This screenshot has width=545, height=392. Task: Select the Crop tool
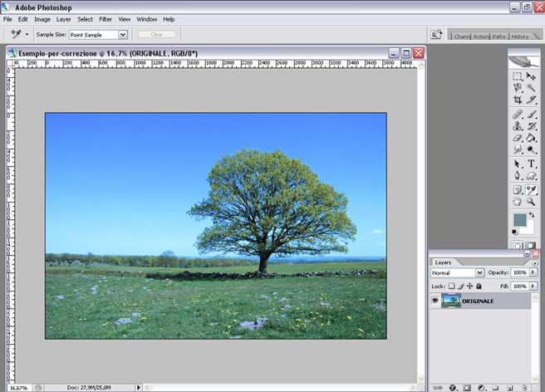click(x=518, y=100)
